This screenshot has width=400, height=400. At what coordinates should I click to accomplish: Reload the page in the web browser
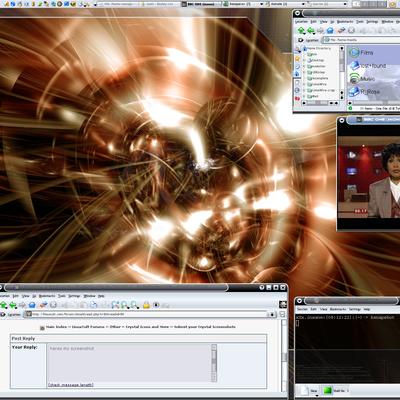43,305
